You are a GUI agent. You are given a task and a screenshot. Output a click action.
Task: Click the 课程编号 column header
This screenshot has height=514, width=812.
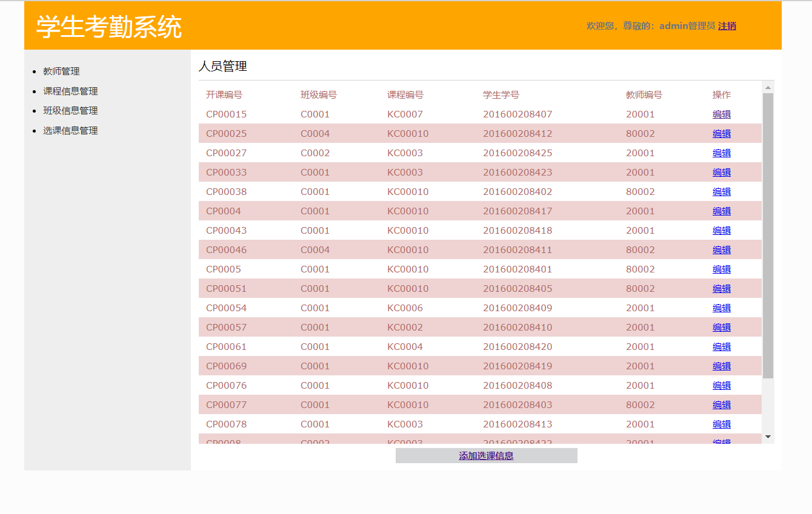[405, 95]
